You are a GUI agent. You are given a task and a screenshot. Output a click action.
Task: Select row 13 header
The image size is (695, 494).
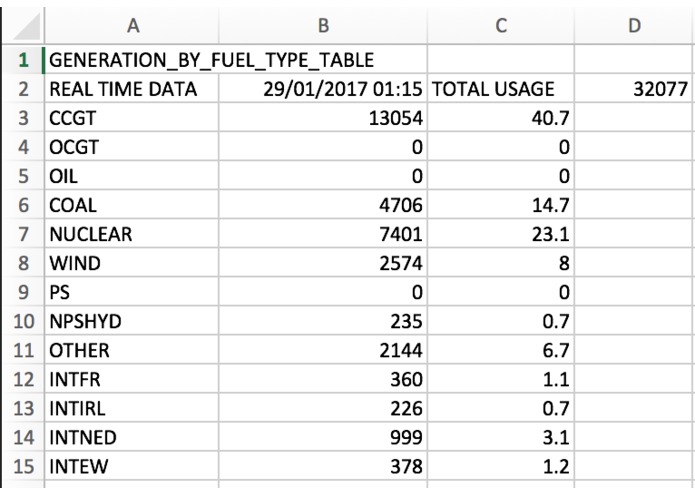pos(23,408)
